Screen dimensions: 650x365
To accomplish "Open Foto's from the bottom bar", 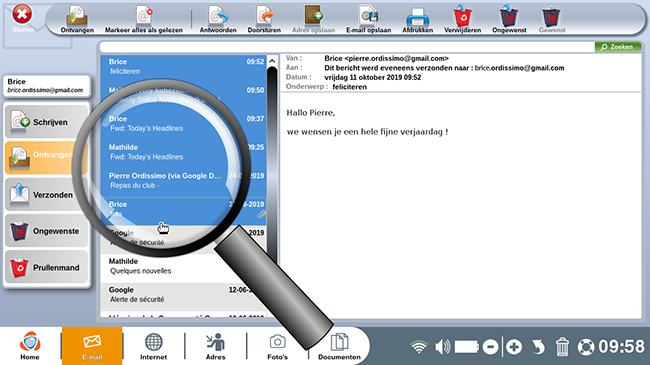I will click(x=277, y=346).
